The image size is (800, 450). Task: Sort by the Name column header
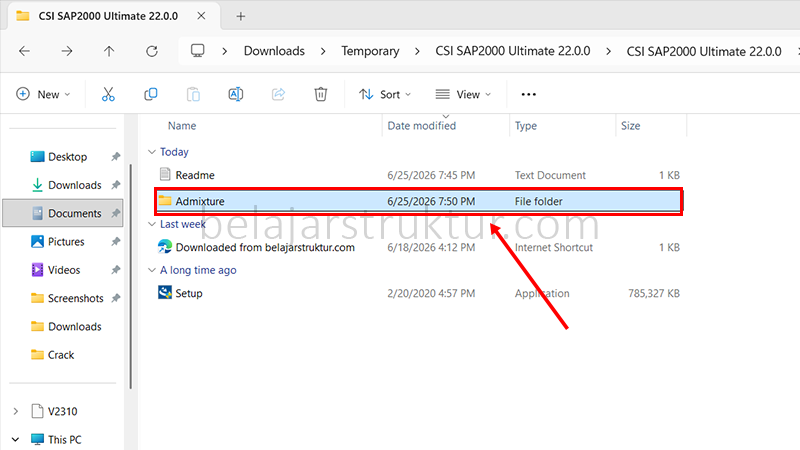pos(182,126)
